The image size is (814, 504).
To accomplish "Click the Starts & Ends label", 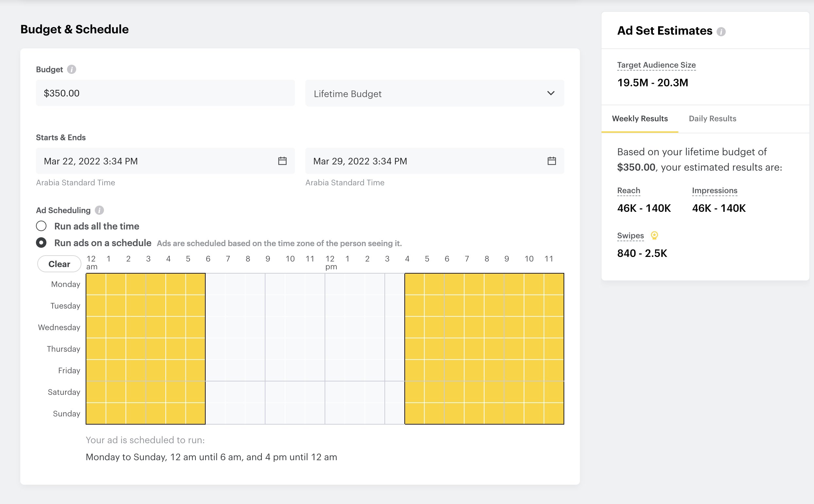I will (x=61, y=138).
